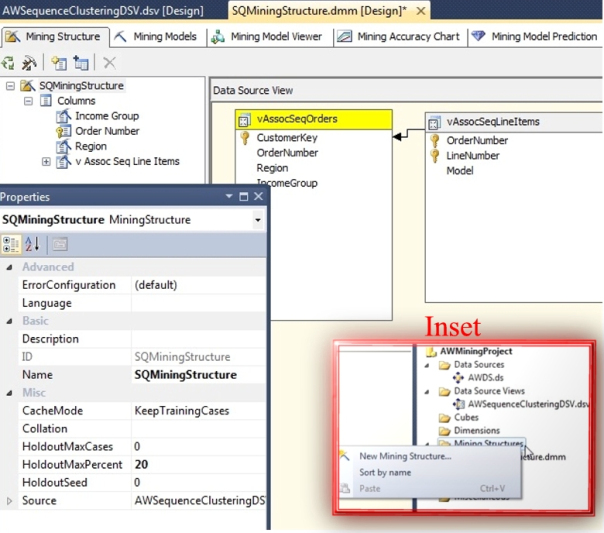Viewport: 604px width, 533px height.
Task: Collapse the Advanced property category
Action: (9, 267)
